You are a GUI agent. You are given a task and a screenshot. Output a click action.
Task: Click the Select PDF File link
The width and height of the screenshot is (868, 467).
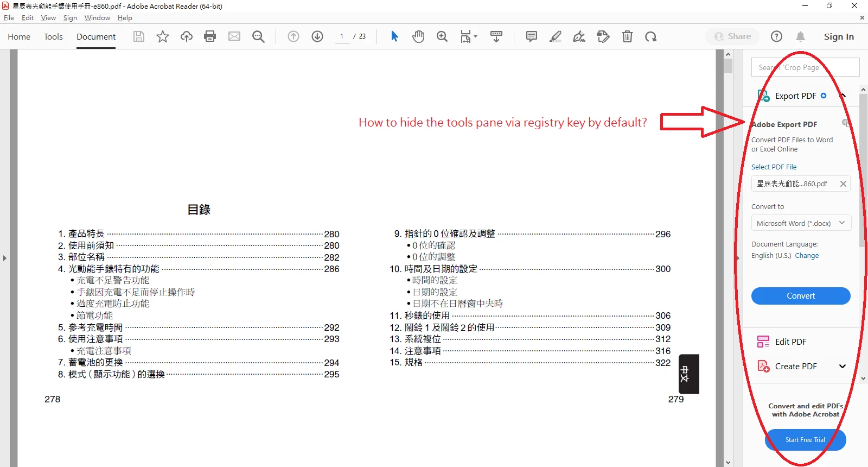pyautogui.click(x=774, y=167)
